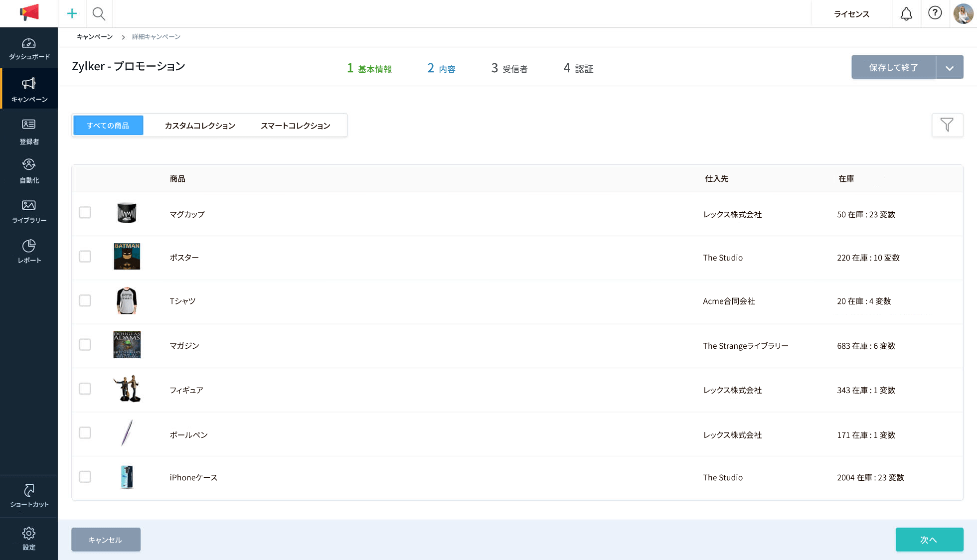Open the notifications bell

point(906,13)
